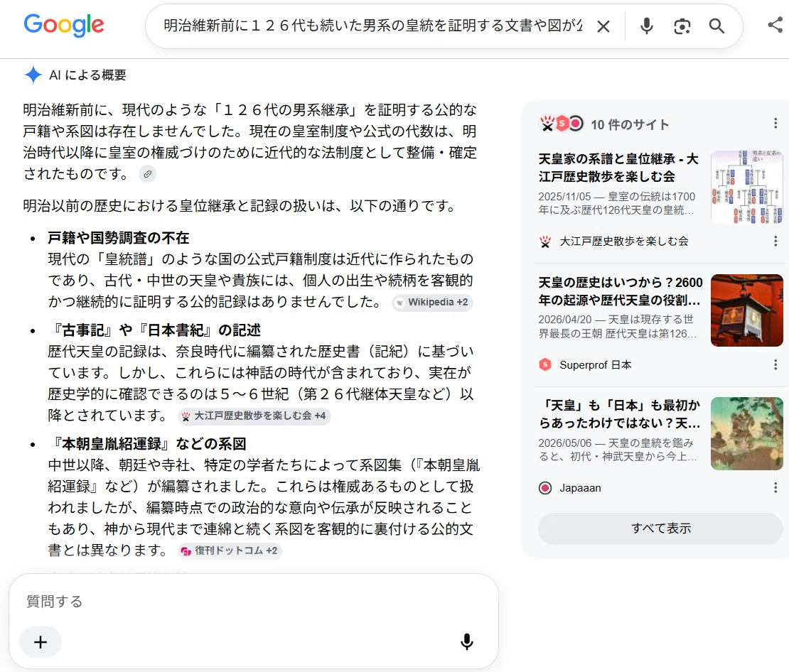Click the 10 件のサイト heading text
Image resolution: width=789 pixels, height=672 pixels.
click(x=630, y=125)
